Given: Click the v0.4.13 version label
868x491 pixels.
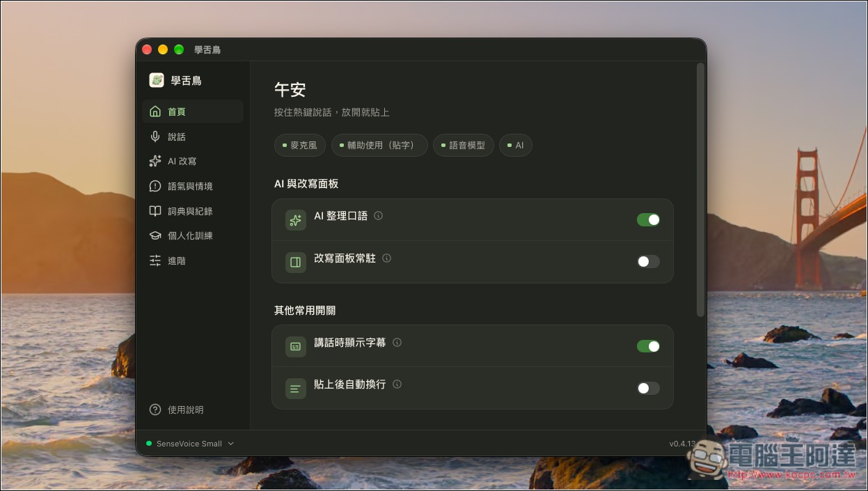Looking at the screenshot, I should [x=682, y=444].
